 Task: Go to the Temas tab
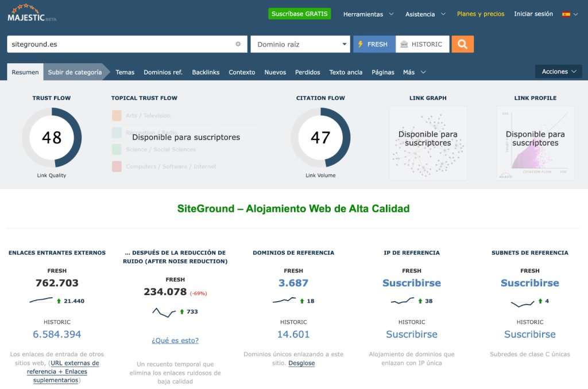(x=125, y=72)
